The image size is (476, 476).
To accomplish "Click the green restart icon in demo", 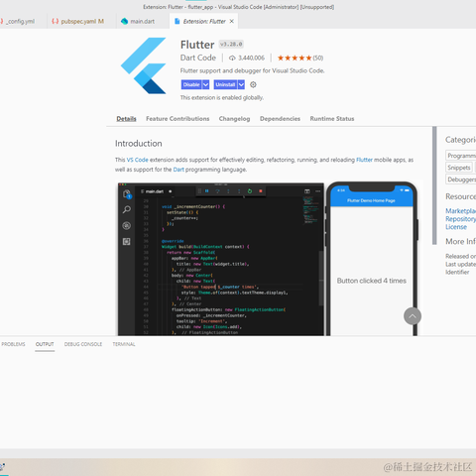I will tap(250, 191).
